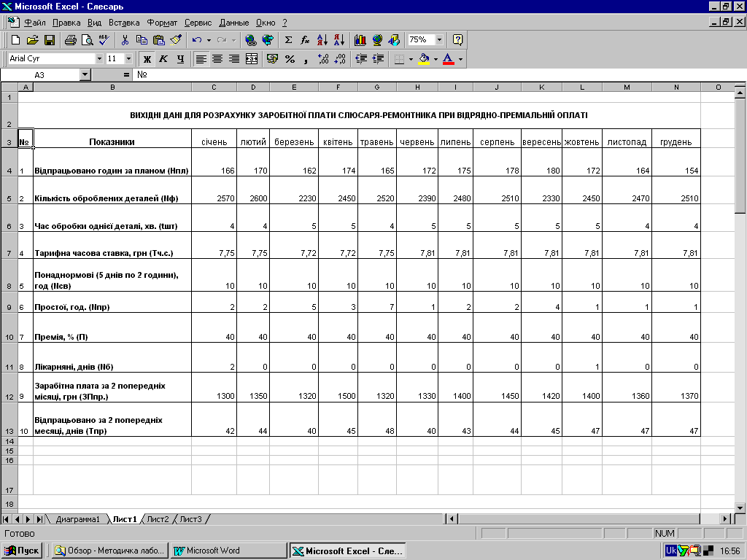The height and width of the screenshot is (560, 747).
Task: Open the Office Assistant help icon
Action: 457,40
